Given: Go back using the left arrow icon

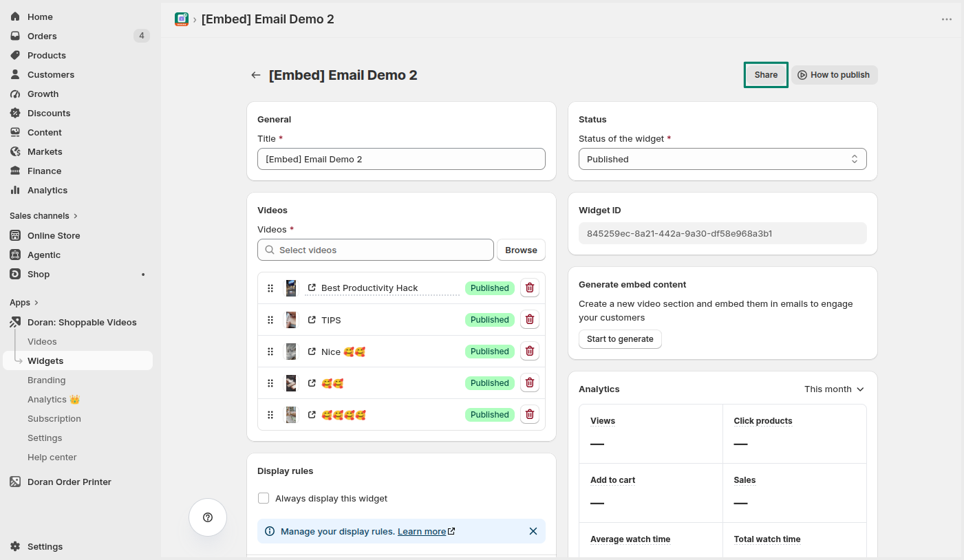Looking at the screenshot, I should pyautogui.click(x=256, y=75).
